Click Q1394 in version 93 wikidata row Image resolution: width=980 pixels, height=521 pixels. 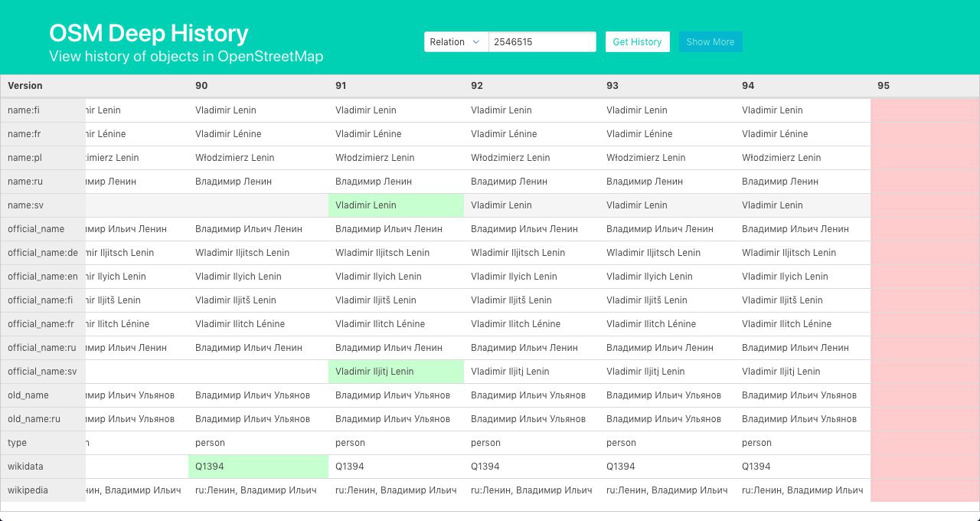[621, 467]
